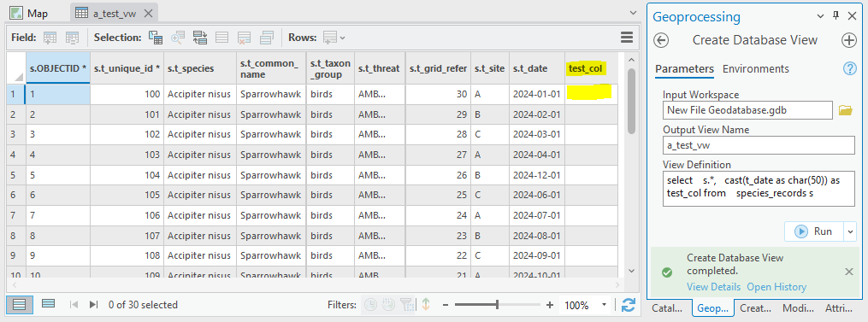The image size is (868, 322).
Task: Dismiss the completed message banner
Action: pyautogui.click(x=848, y=271)
